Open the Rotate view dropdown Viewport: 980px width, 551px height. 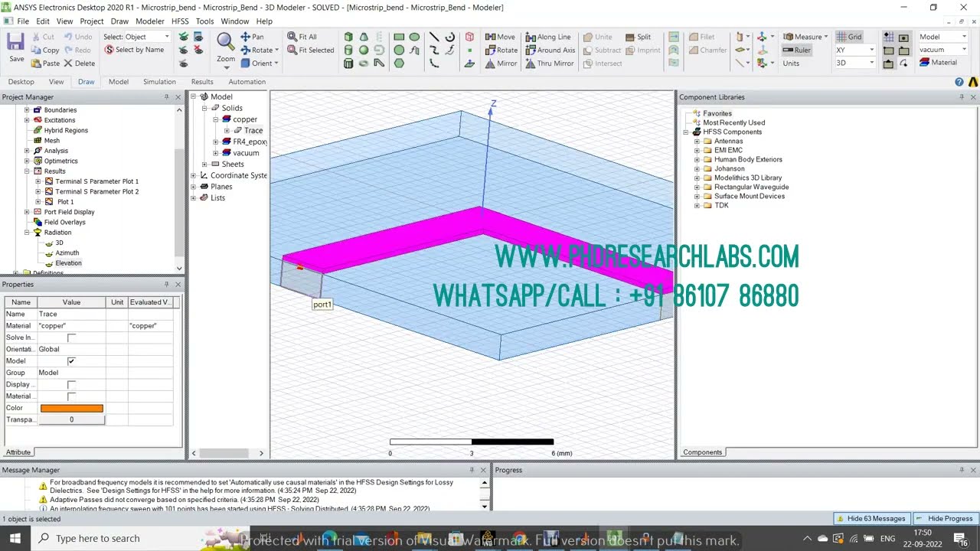click(276, 50)
